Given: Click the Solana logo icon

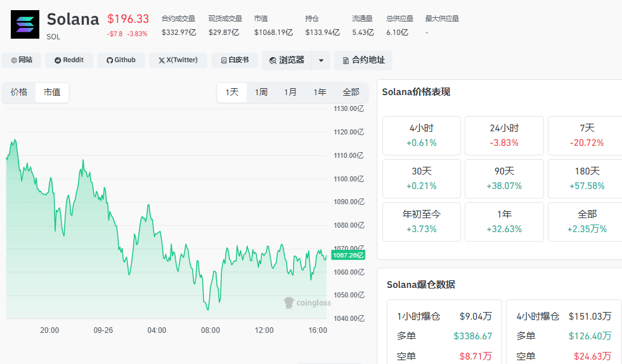Looking at the screenshot, I should 25,25.
